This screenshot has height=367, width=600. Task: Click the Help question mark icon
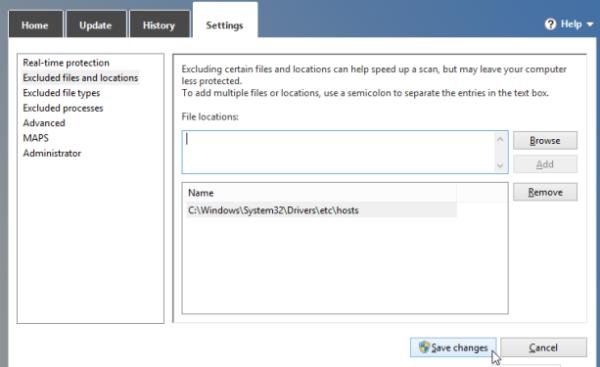550,24
